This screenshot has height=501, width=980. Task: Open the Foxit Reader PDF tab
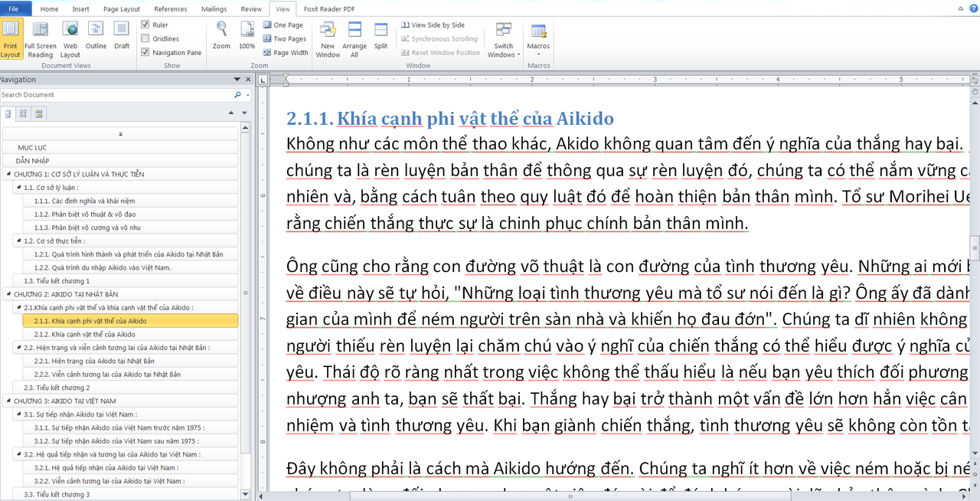click(x=330, y=9)
